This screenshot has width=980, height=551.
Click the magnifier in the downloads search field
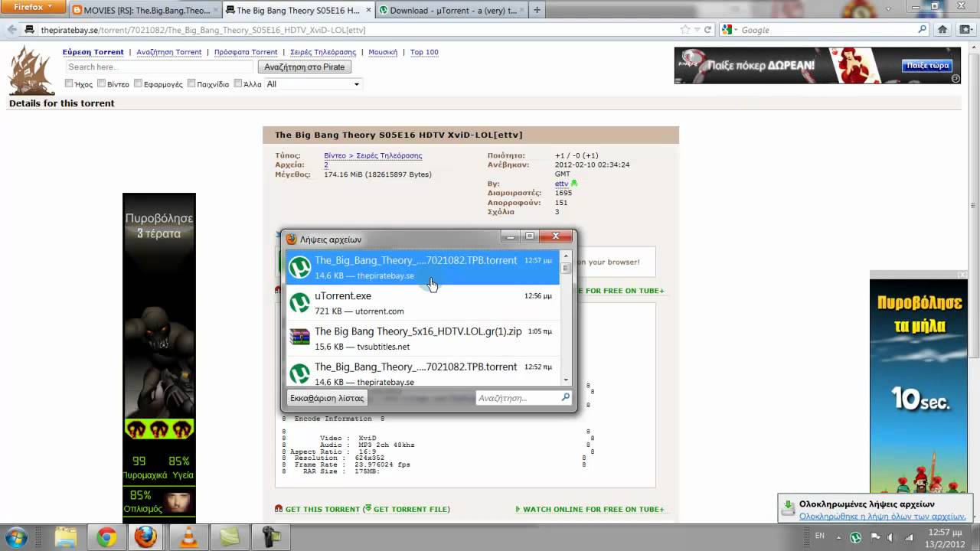click(566, 397)
